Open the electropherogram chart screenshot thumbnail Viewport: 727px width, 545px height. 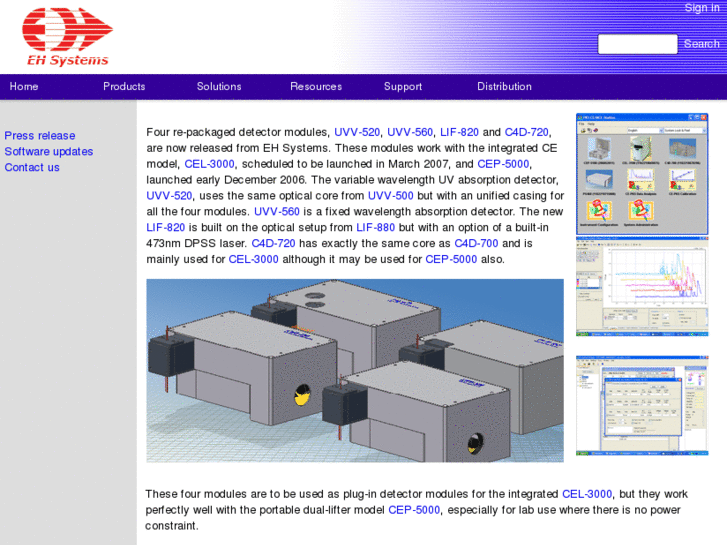pyautogui.click(x=642, y=286)
